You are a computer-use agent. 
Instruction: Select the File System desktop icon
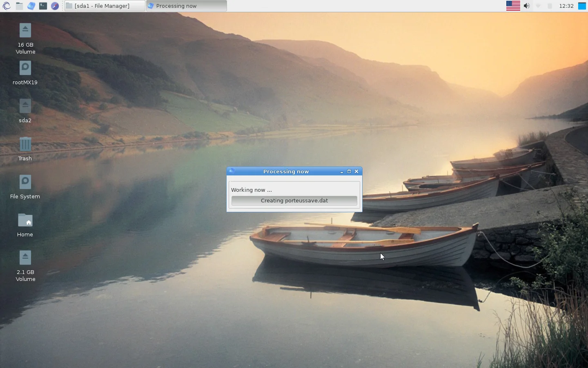pyautogui.click(x=25, y=187)
